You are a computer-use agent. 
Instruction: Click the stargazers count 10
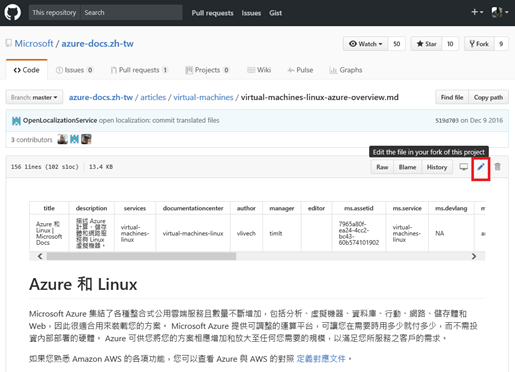[x=450, y=44]
